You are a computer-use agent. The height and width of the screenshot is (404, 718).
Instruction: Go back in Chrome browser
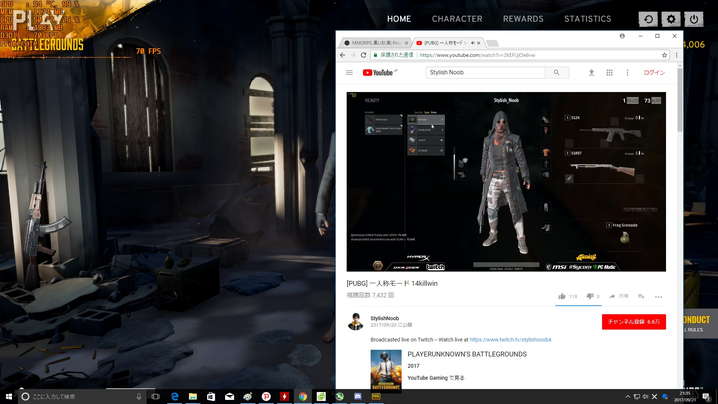pyautogui.click(x=343, y=55)
